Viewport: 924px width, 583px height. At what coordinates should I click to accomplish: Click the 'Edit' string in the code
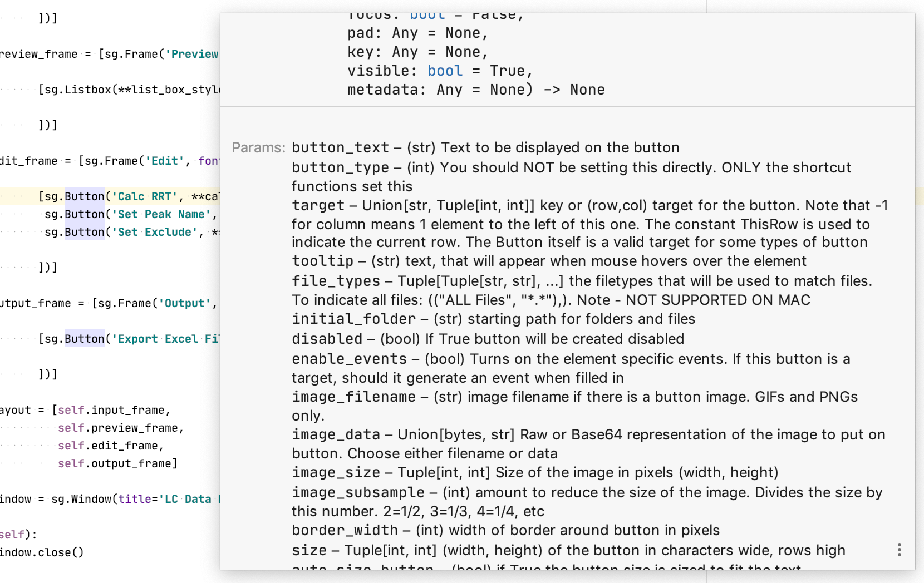[165, 161]
